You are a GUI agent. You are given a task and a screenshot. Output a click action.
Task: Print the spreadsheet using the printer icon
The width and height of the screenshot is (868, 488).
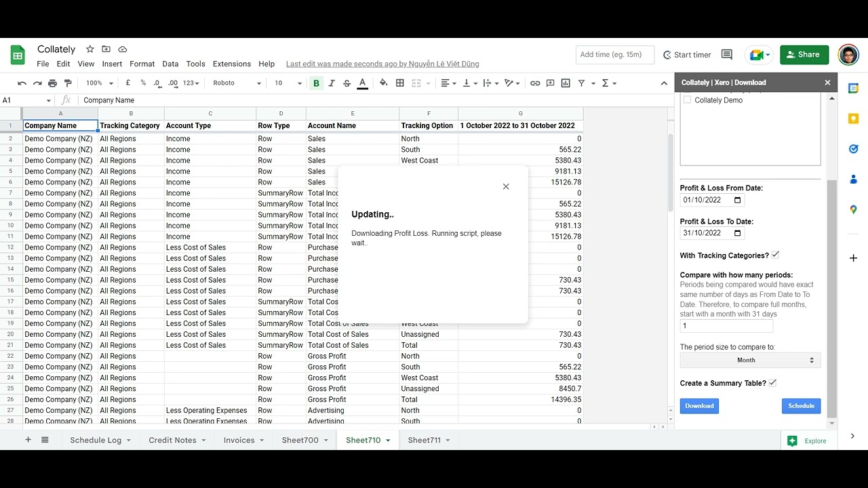click(52, 83)
